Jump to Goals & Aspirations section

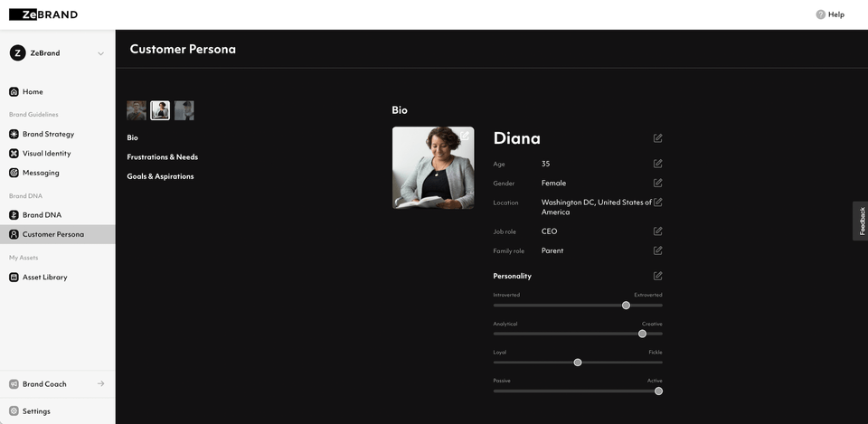(161, 176)
